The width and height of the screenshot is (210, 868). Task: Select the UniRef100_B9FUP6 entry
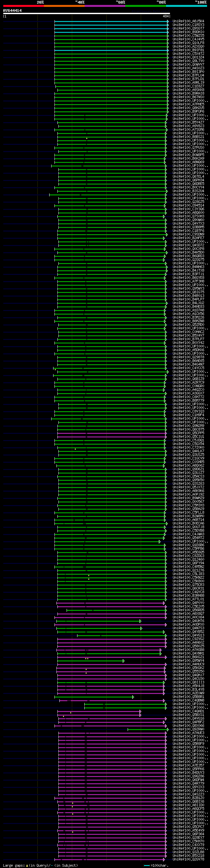click(188, 112)
